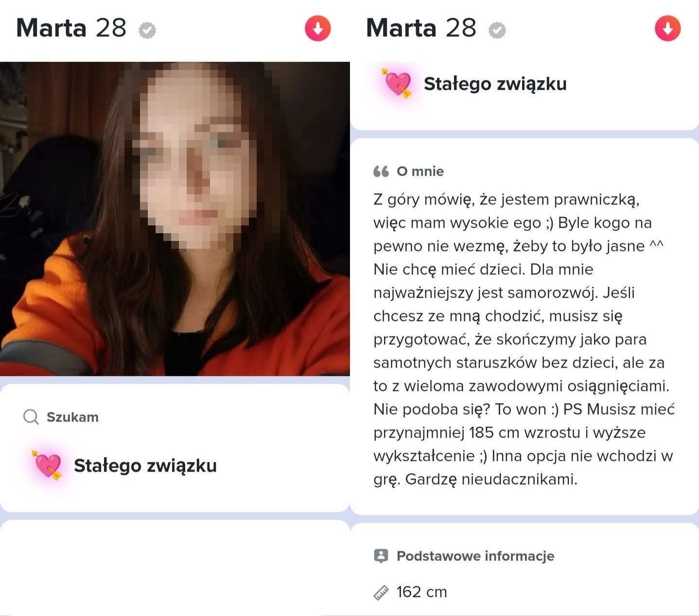Click the ruler icon beside 162 cm

(x=382, y=592)
